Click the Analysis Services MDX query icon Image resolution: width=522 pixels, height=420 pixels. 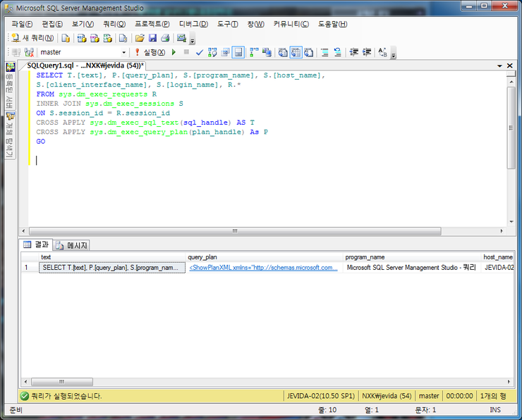(x=82, y=38)
